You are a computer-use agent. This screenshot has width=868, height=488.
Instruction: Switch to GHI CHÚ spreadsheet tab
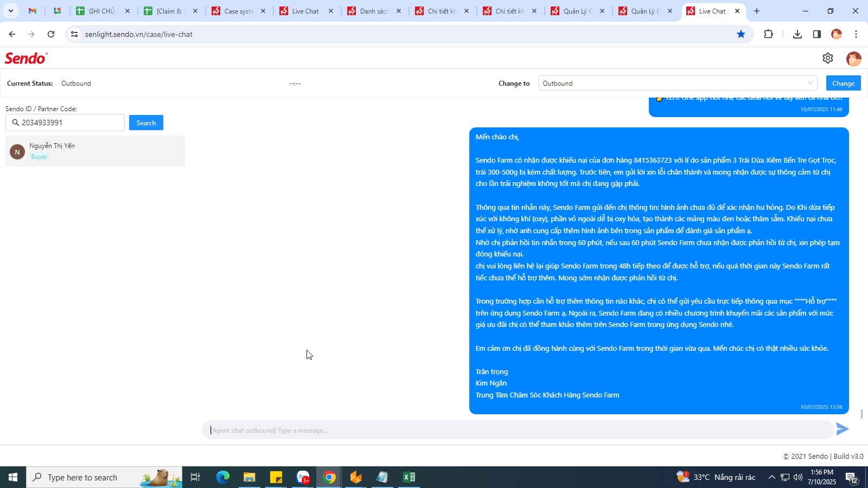[103, 11]
